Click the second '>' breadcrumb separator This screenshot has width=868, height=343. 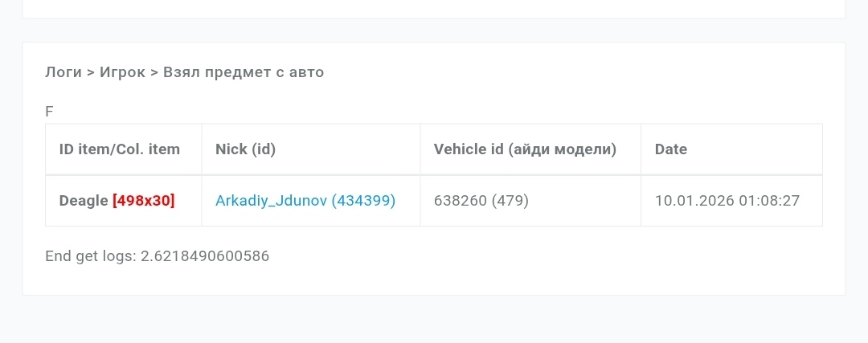154,72
